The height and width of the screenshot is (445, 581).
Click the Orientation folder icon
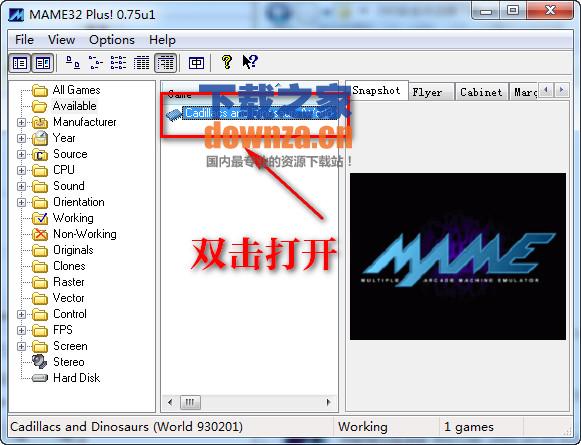[40, 202]
